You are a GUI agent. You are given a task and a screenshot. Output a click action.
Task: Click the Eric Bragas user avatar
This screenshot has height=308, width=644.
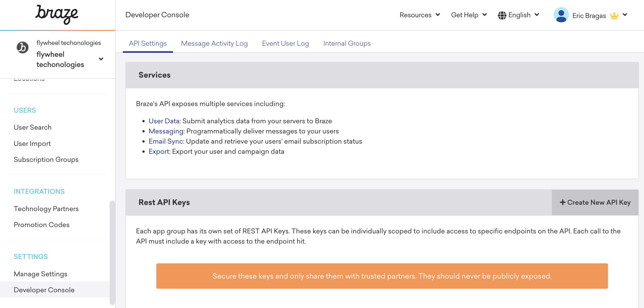tap(561, 15)
